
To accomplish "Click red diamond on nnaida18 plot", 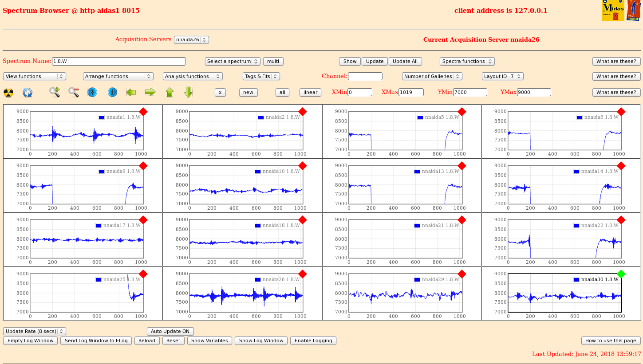I will point(302,220).
